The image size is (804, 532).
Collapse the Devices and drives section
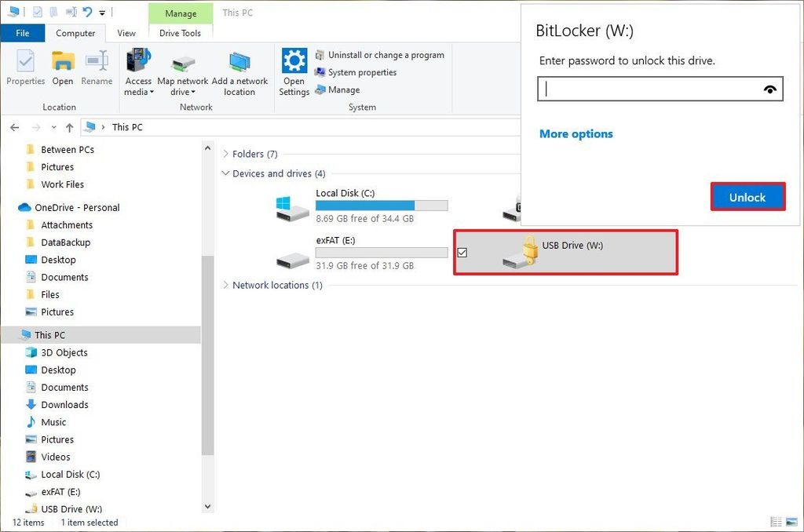[226, 173]
